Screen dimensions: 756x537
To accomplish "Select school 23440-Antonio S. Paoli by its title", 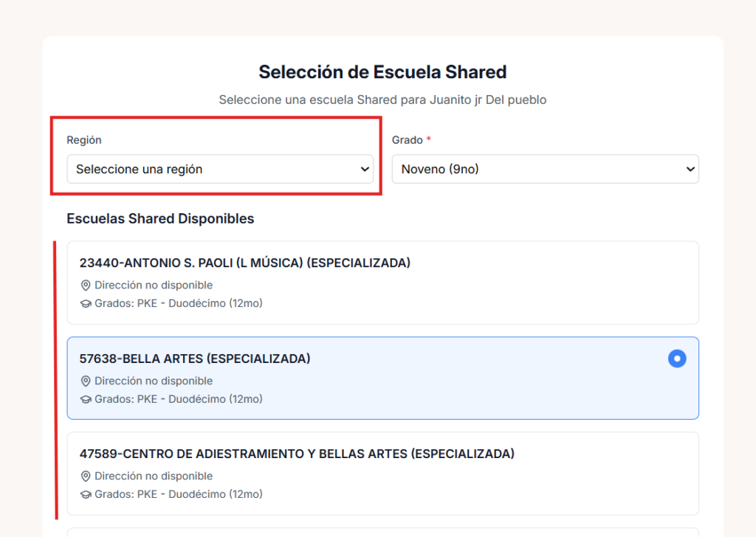I will pos(244,263).
